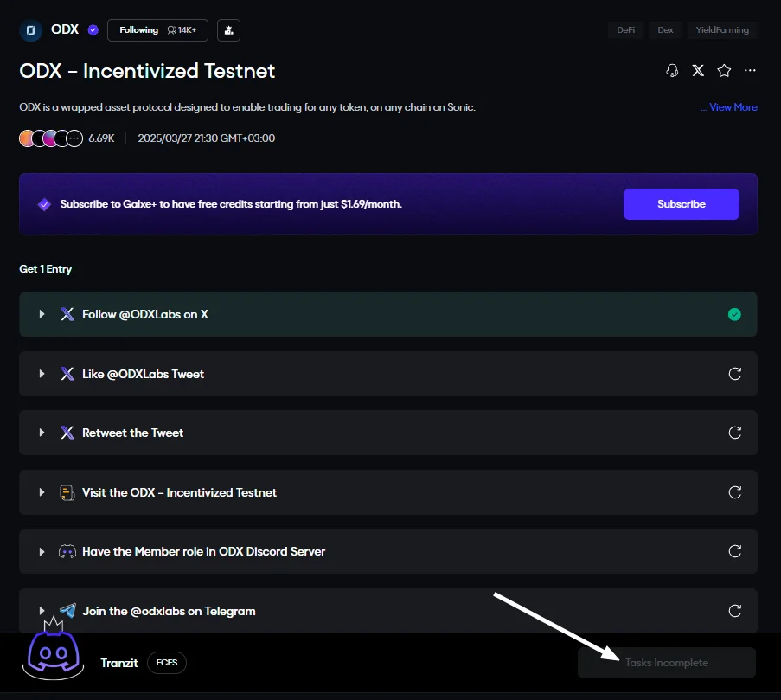Click the Subscribe button
Viewport: 781px width, 700px height.
click(681, 204)
